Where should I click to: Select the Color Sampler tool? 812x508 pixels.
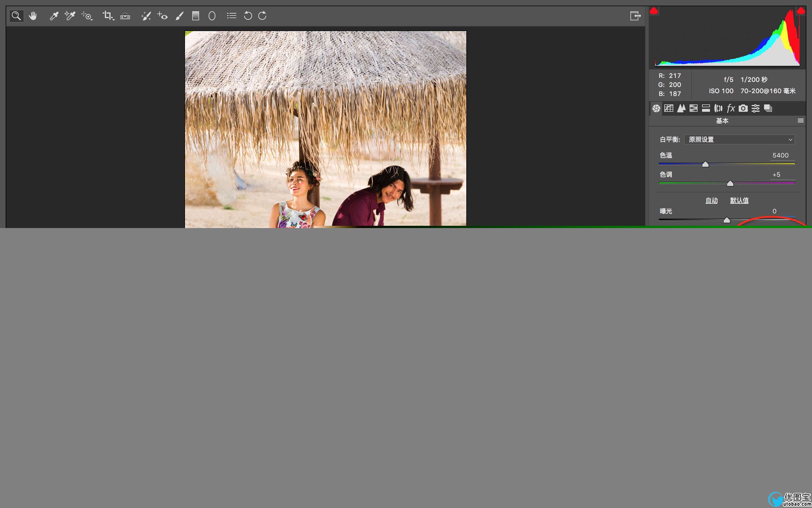pos(70,16)
